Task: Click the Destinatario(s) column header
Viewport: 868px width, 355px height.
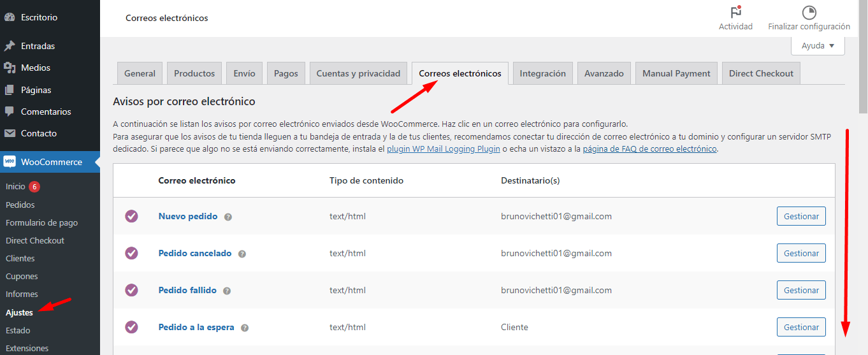Action: [x=530, y=180]
